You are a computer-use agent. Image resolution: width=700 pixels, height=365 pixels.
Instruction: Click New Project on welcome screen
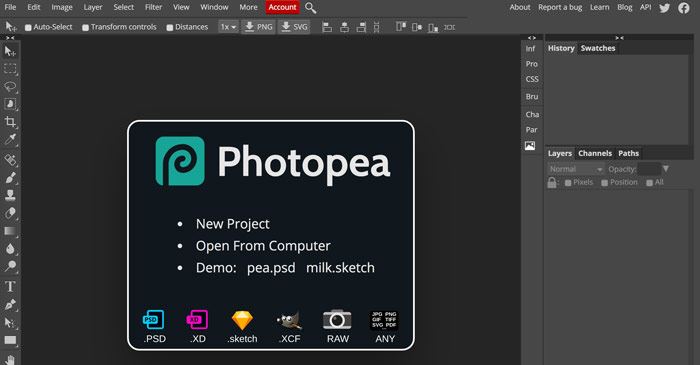[x=233, y=224]
